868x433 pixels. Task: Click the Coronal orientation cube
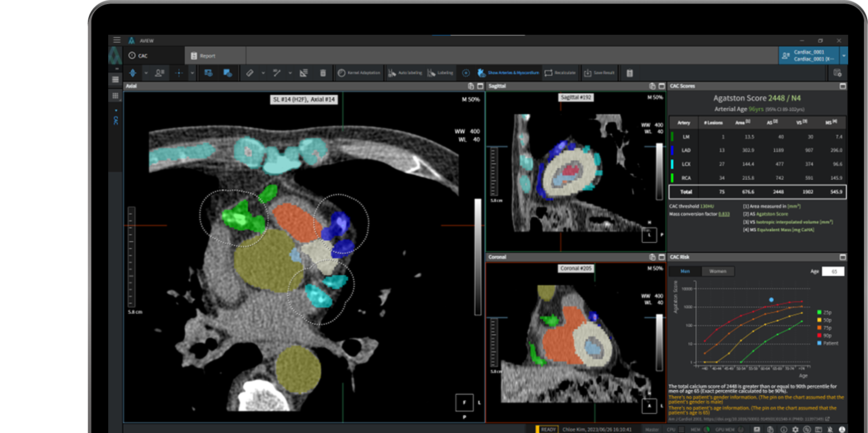coord(649,406)
